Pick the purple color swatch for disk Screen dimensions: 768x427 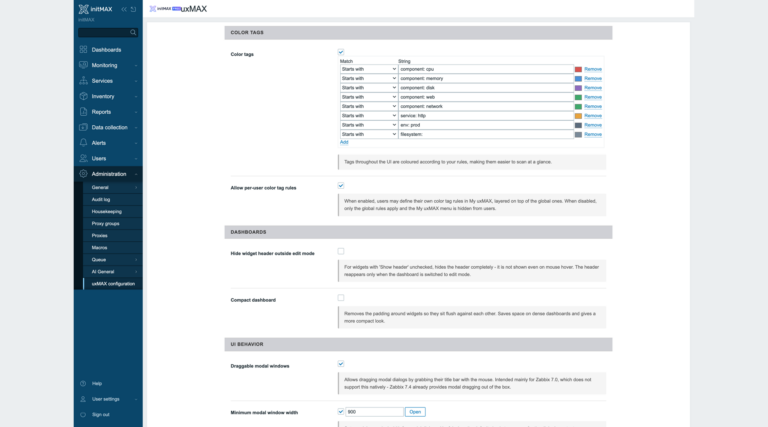pos(578,88)
